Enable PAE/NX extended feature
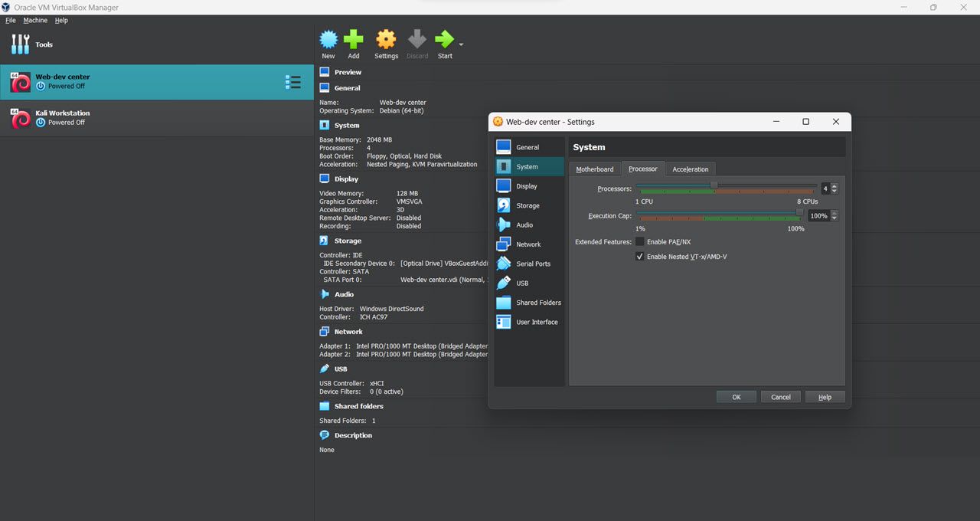Viewport: 980px width, 521px height. tap(639, 241)
